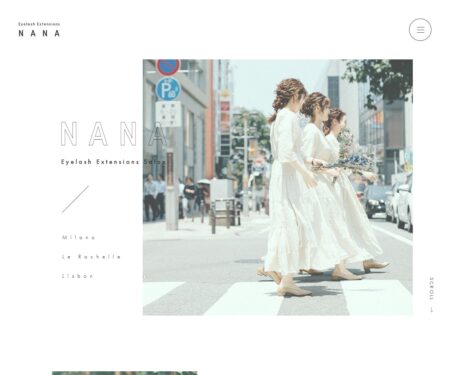Select the Lisbon location link
The height and width of the screenshot is (375, 450).
(x=78, y=276)
